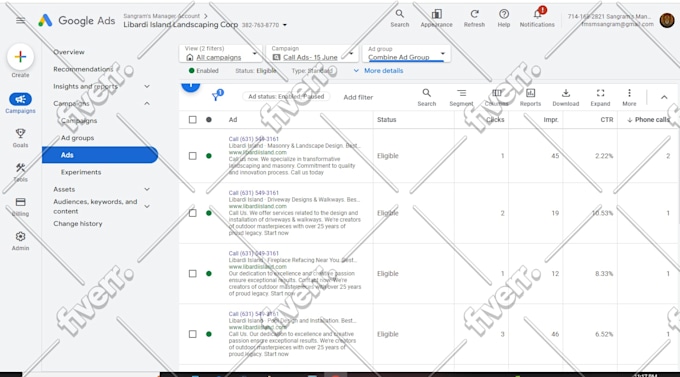This screenshot has width=680, height=377.
Task: Expand the table to full screen
Action: pos(600,97)
